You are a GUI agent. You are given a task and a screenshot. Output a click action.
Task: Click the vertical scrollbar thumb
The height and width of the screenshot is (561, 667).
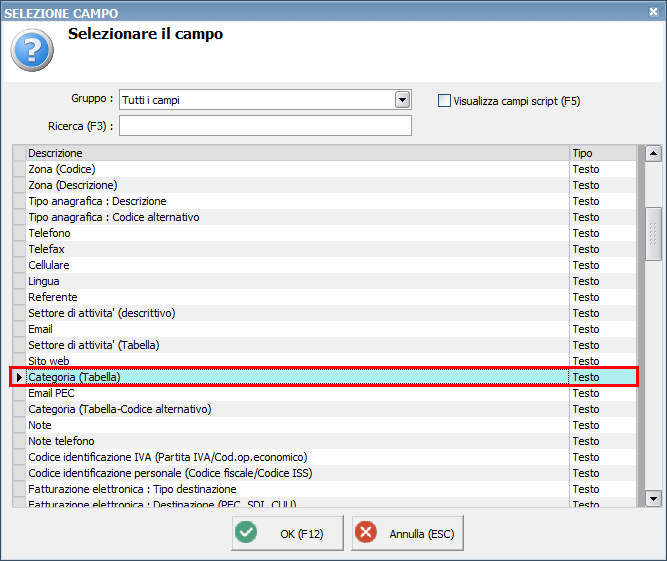click(x=653, y=233)
